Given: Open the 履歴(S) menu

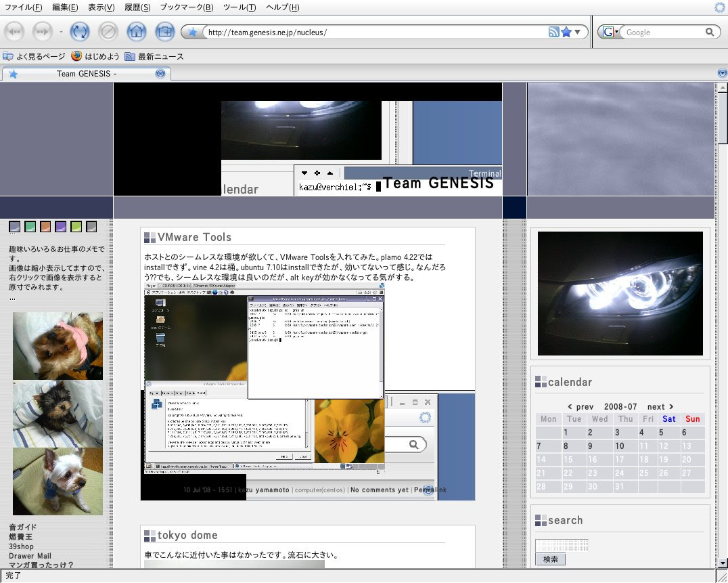Looking at the screenshot, I should (x=137, y=7).
